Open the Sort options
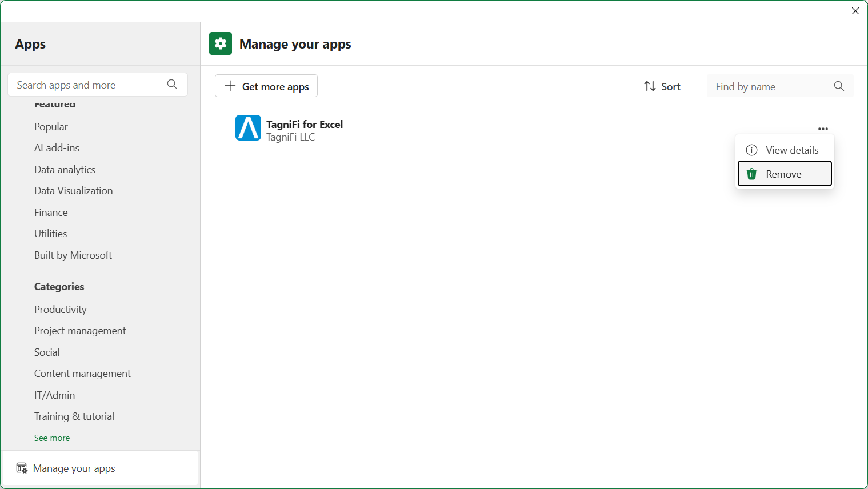Viewport: 868px width, 489px height. coord(662,86)
